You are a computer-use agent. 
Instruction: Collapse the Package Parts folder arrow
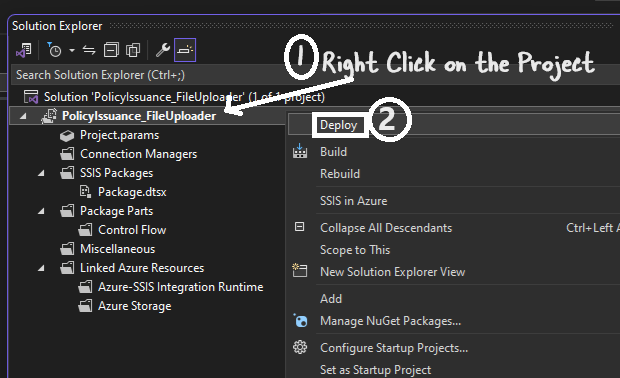coord(41,211)
